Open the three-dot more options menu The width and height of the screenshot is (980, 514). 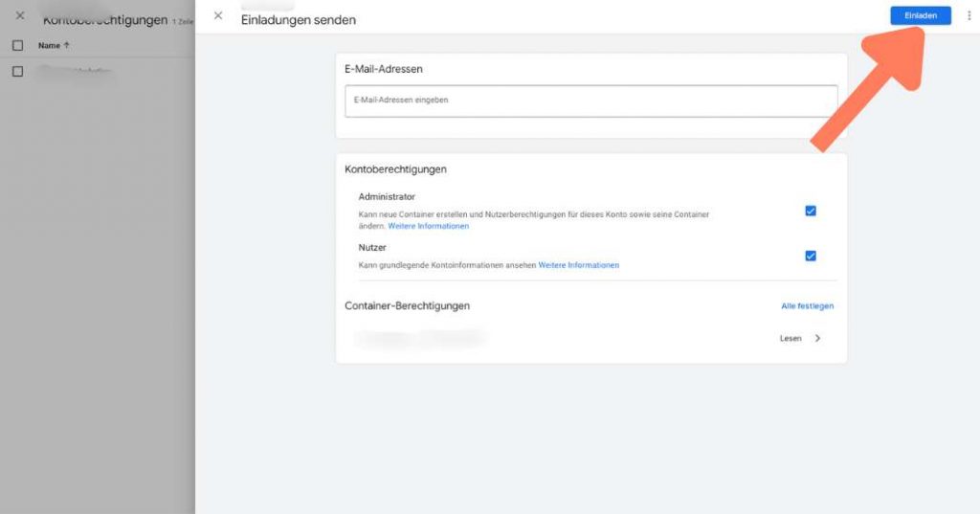click(x=969, y=15)
